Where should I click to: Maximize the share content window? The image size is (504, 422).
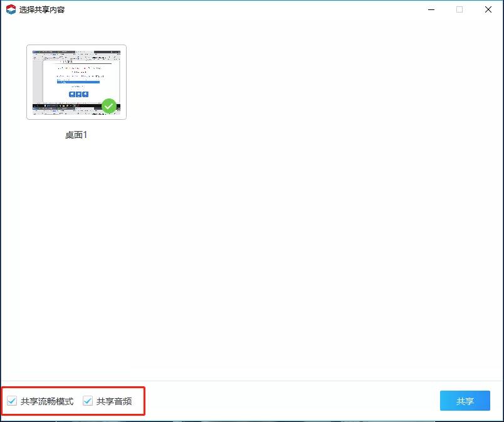459,9
